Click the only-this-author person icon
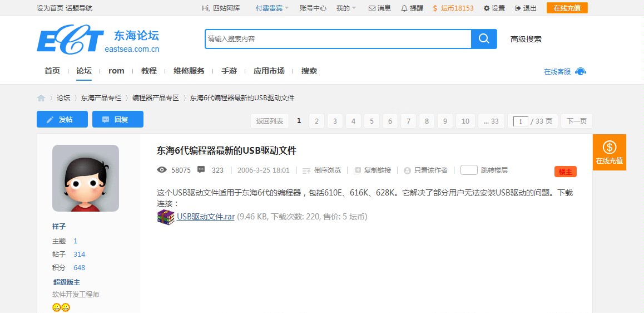This screenshot has height=313, width=644. 407,170
